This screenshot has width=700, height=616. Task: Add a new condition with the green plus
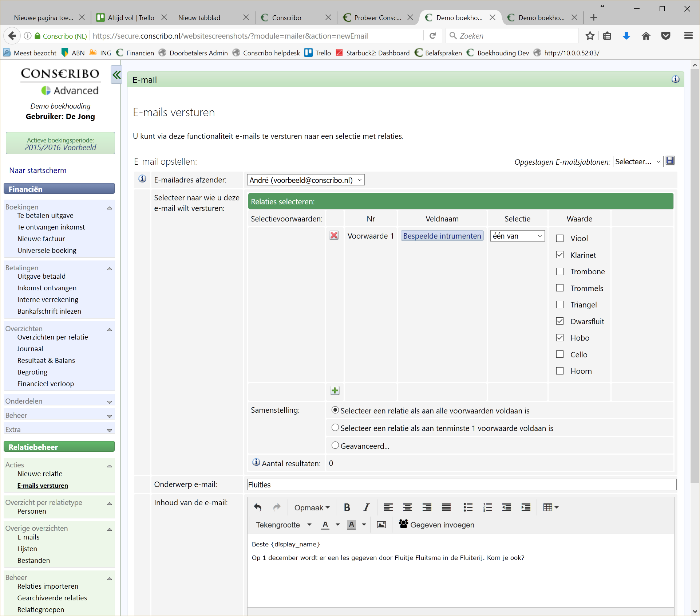[x=335, y=391]
